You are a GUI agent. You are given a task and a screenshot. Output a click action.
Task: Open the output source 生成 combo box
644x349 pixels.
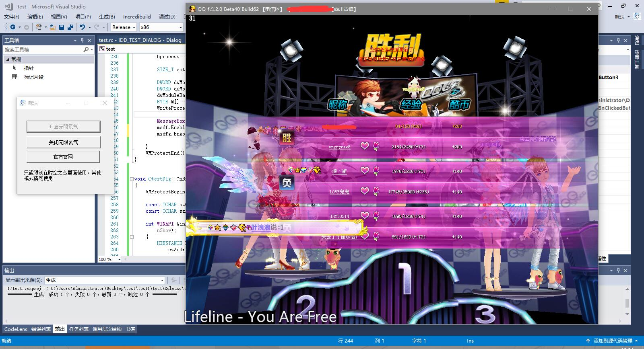pos(105,280)
